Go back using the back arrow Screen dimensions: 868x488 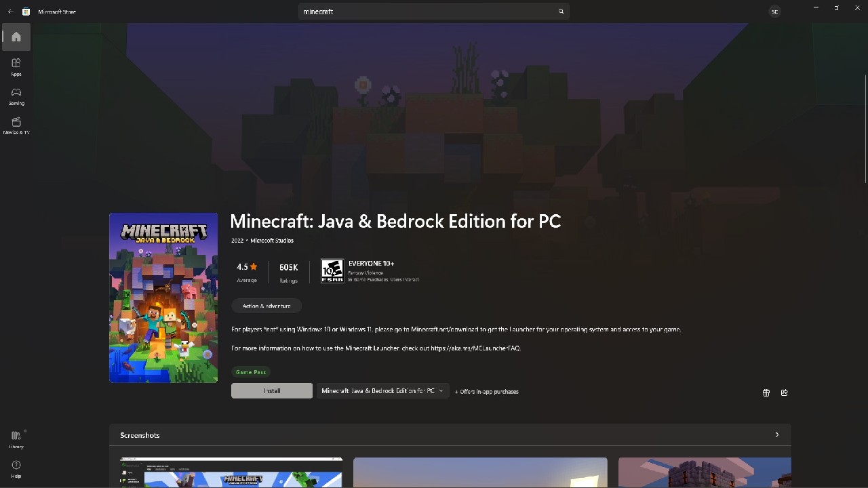point(9,11)
